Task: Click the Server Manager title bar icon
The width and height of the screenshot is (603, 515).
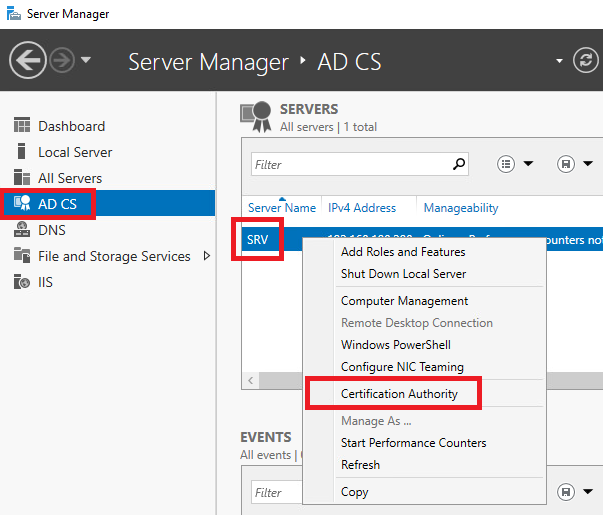Action: click(x=14, y=13)
